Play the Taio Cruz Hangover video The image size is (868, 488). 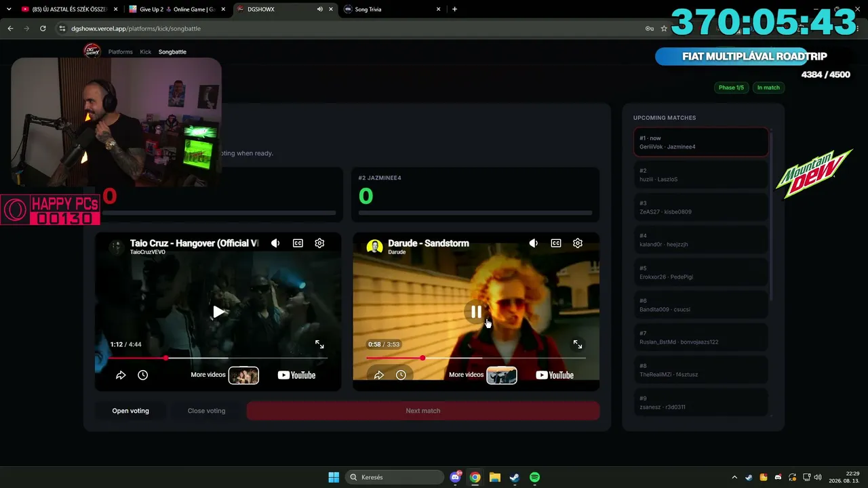[218, 312]
